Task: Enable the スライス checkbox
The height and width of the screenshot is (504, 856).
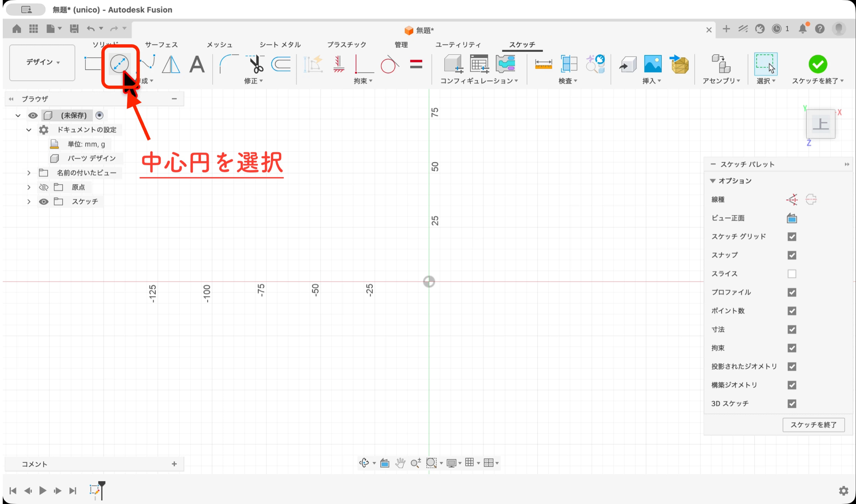Action: (792, 274)
